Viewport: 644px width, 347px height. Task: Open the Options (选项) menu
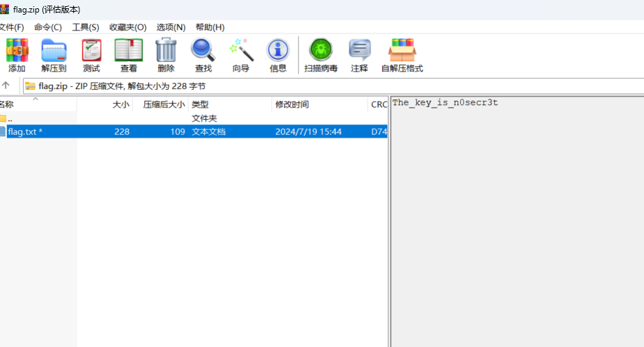171,27
